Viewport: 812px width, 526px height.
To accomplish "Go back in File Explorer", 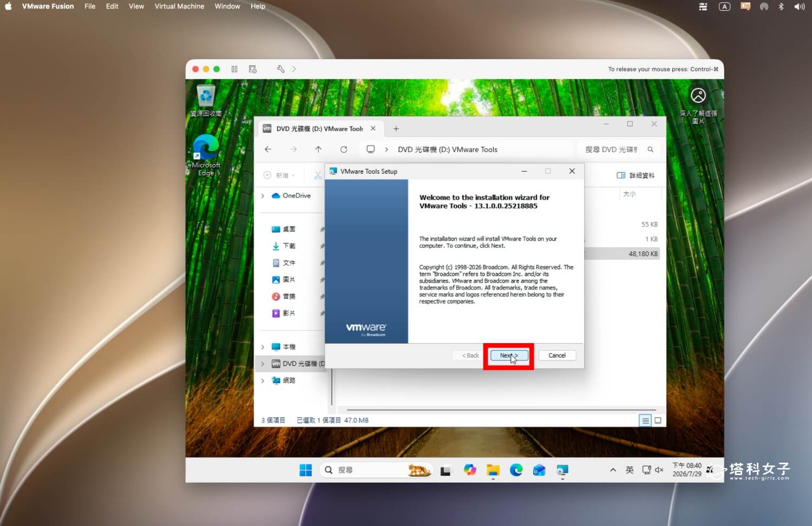I will [x=268, y=149].
